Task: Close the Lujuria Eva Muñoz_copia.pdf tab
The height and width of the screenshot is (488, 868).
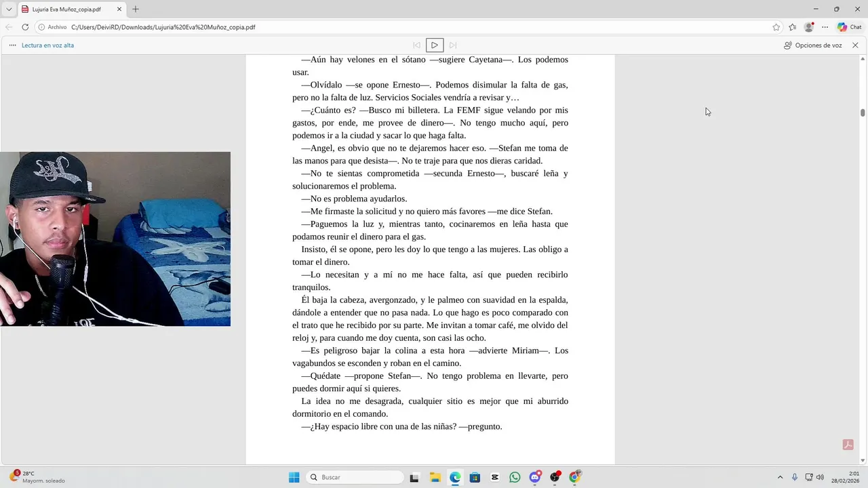Action: point(119,9)
